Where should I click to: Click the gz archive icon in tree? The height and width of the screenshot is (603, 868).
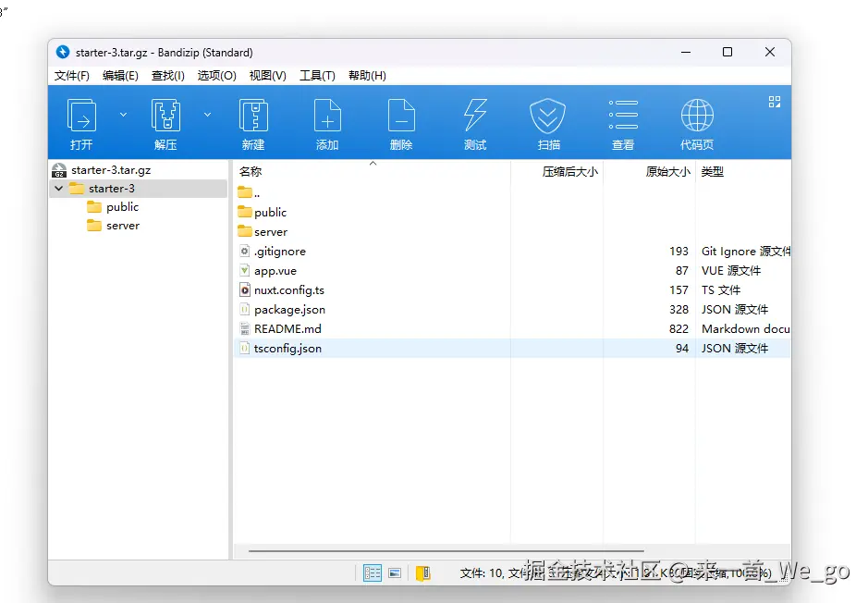tap(59, 170)
